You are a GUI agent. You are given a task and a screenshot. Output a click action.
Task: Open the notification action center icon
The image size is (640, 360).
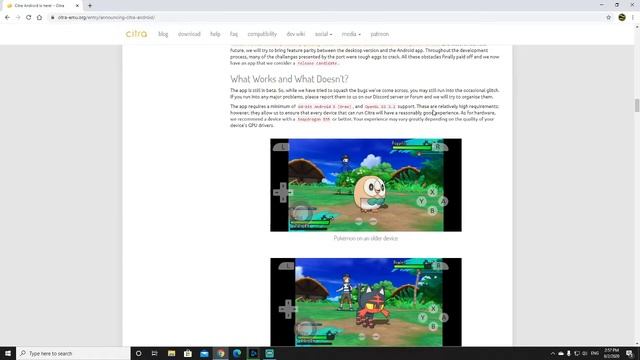coord(629,353)
